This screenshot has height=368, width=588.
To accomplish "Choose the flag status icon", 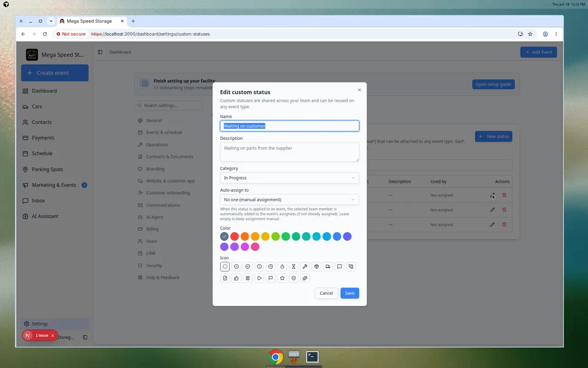I will point(271,278).
